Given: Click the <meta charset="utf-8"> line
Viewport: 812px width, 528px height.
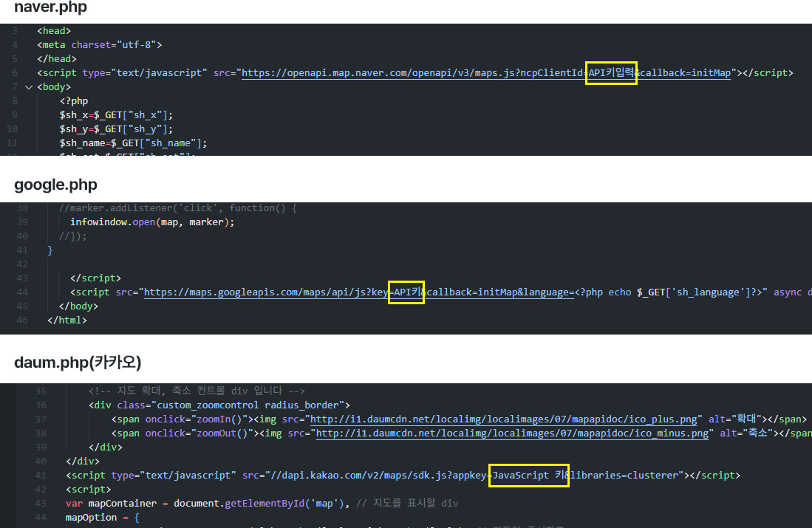Looking at the screenshot, I should click(x=100, y=45).
